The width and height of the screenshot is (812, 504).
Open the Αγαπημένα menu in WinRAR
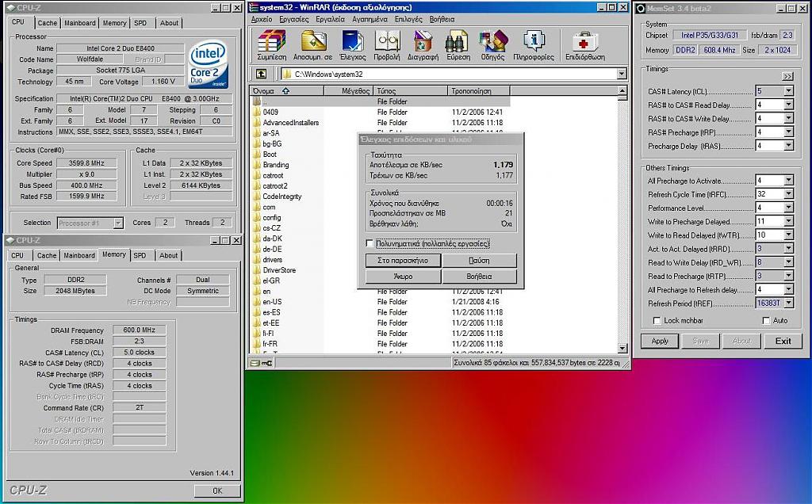(x=370, y=19)
